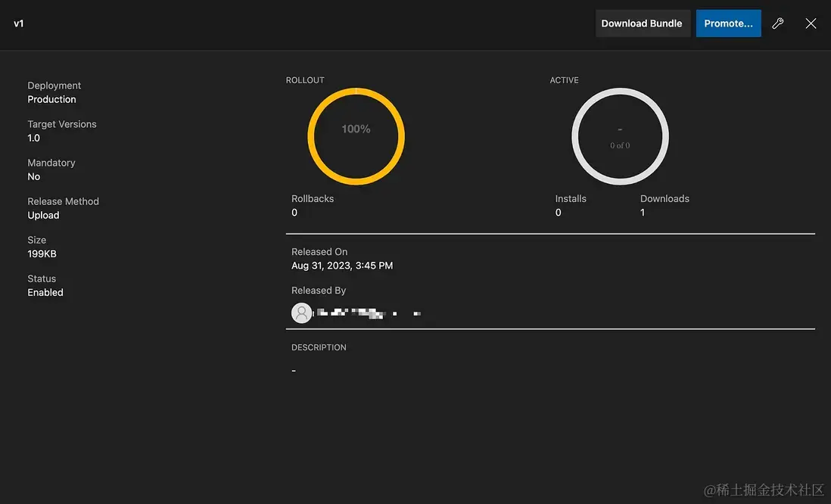
Task: Click the Released By label
Action: pos(318,291)
